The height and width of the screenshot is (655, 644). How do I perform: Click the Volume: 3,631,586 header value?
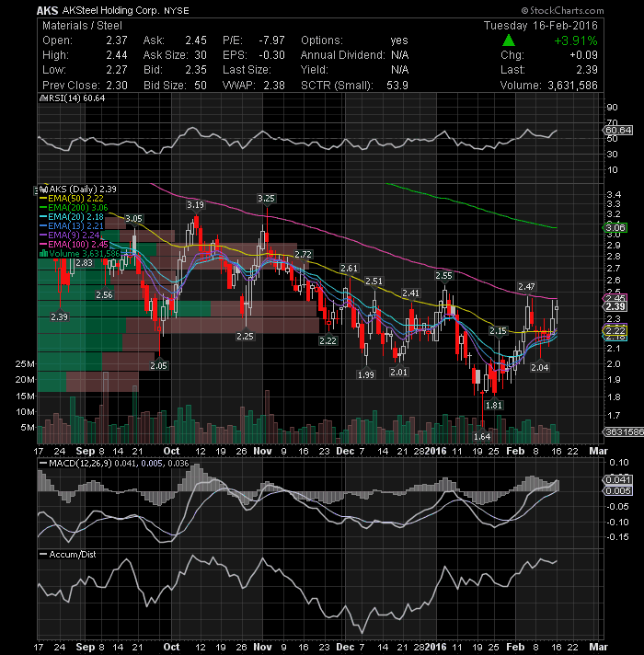point(548,86)
